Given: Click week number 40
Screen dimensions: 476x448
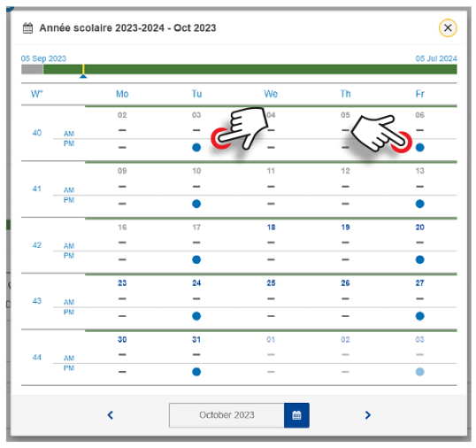Looking at the screenshot, I should (37, 133).
